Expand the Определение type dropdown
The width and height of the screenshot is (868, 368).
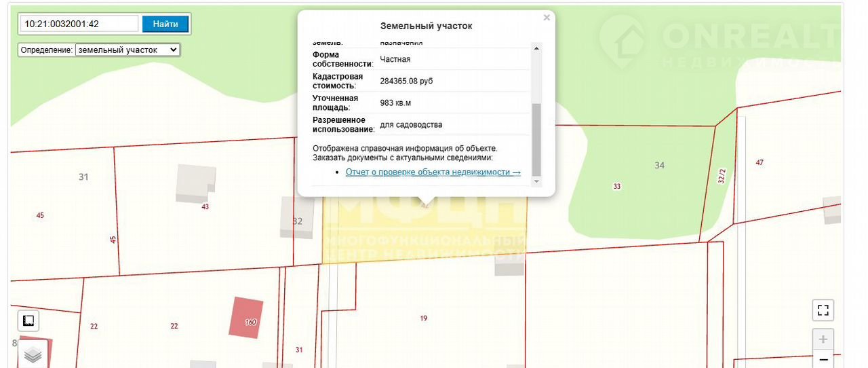(x=127, y=50)
